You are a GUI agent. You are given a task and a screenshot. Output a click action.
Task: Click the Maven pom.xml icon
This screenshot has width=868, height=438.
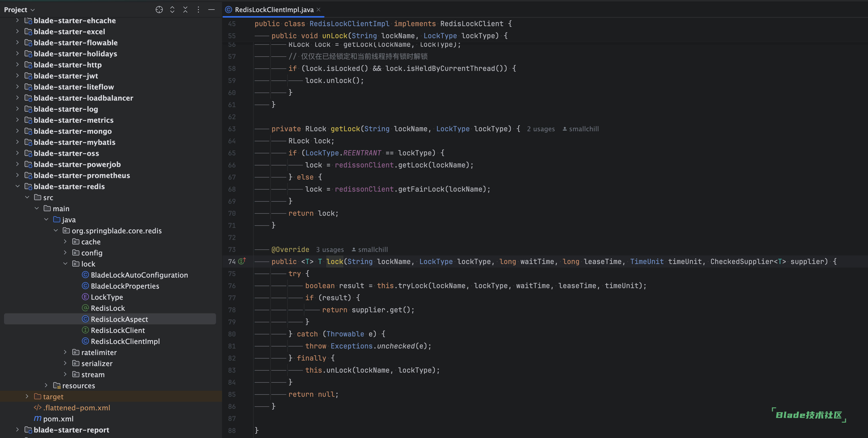[37, 418]
